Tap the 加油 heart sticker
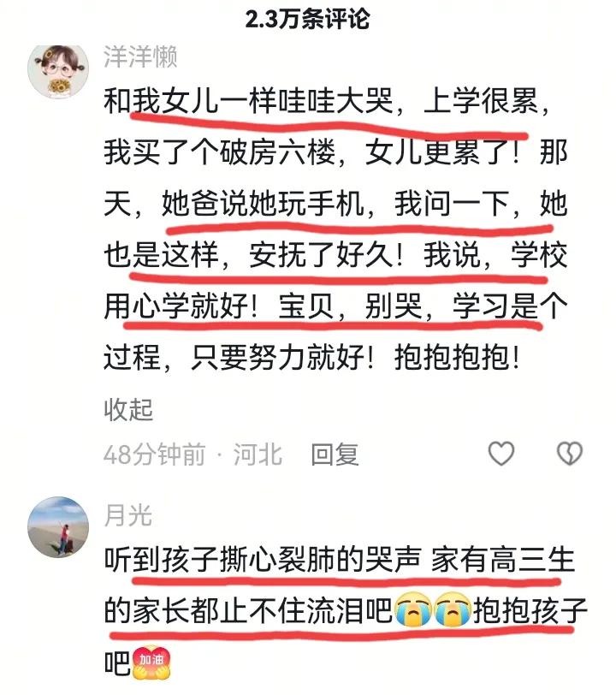This screenshot has width=616, height=695. (x=152, y=662)
